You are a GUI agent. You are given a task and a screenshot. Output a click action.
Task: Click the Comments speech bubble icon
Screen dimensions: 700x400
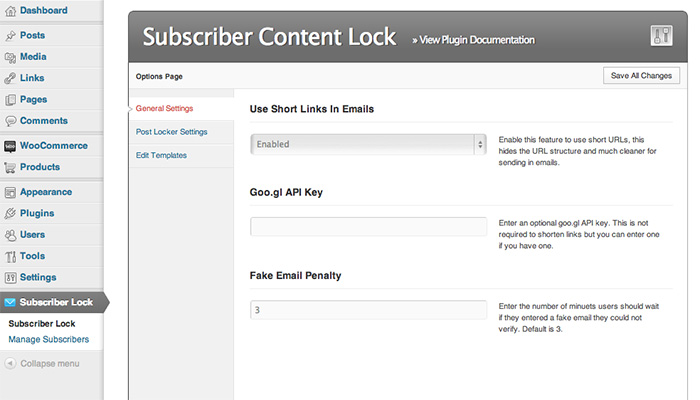(x=10, y=121)
